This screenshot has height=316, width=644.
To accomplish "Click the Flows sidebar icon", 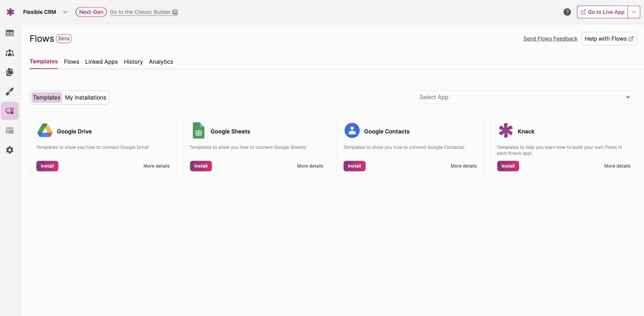I will tap(10, 111).
